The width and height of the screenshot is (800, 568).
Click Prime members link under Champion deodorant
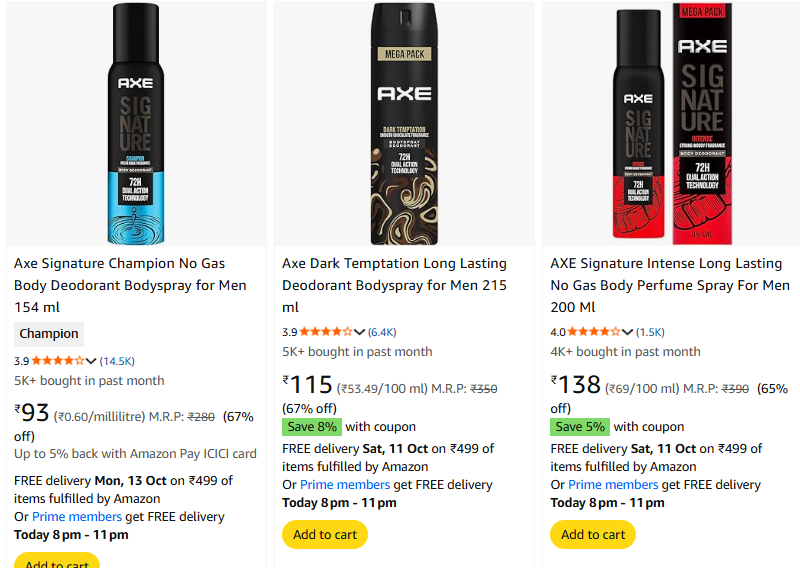[75, 517]
